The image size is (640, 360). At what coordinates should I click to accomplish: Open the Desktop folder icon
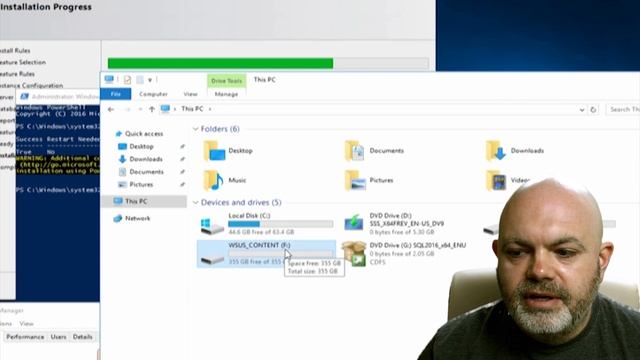tap(214, 151)
